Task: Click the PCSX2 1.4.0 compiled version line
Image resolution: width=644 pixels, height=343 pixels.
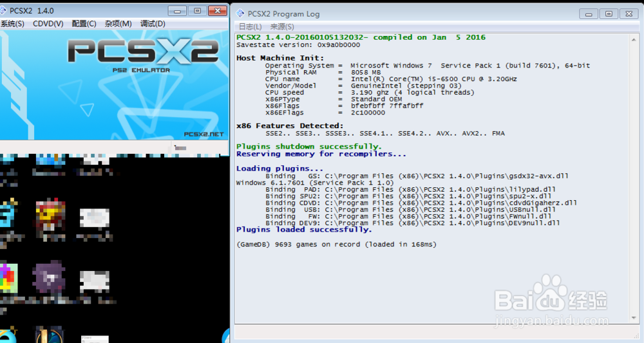Action: [361, 37]
